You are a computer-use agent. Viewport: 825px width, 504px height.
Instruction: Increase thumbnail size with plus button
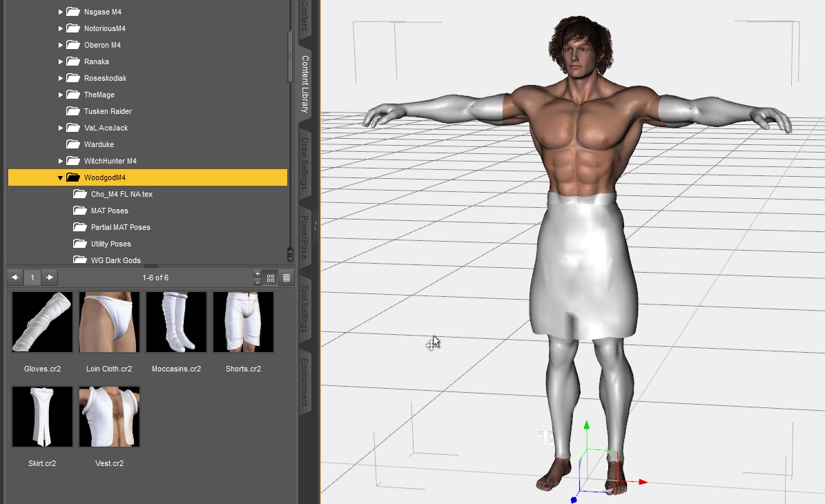pyautogui.click(x=257, y=273)
